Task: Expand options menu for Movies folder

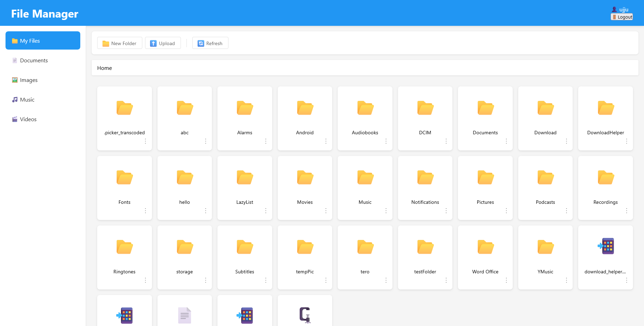Action: (326, 211)
